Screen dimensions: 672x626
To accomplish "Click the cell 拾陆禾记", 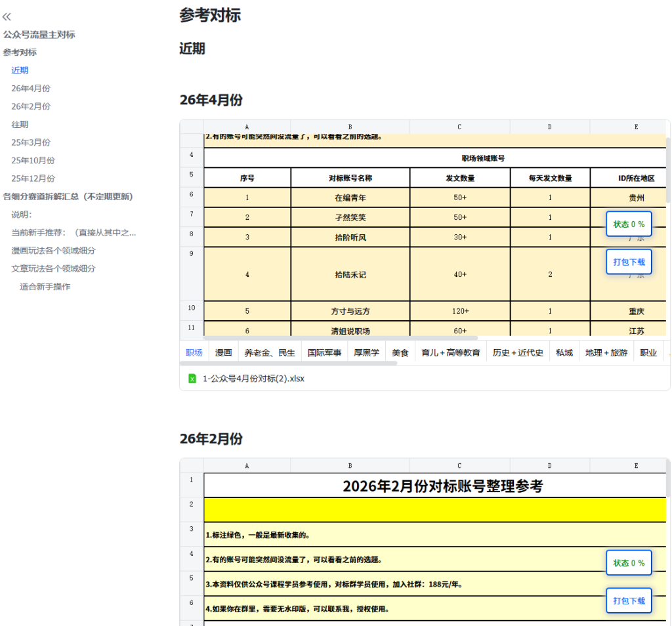I will 350,274.
